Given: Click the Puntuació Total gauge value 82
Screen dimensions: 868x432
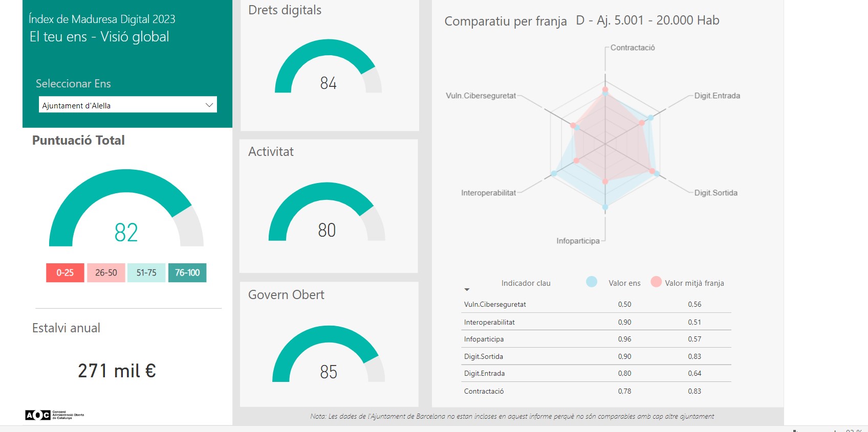Looking at the screenshot, I should (126, 233).
